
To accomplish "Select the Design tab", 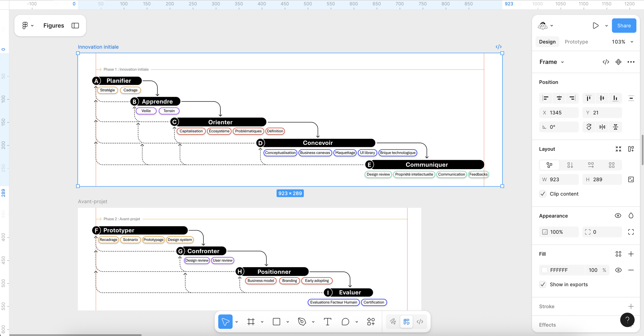I will click(547, 42).
